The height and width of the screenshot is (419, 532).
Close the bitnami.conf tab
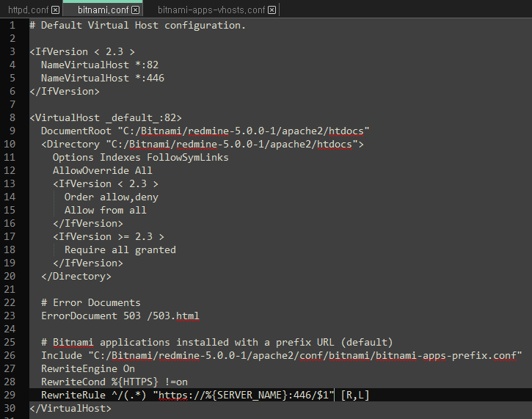135,10
